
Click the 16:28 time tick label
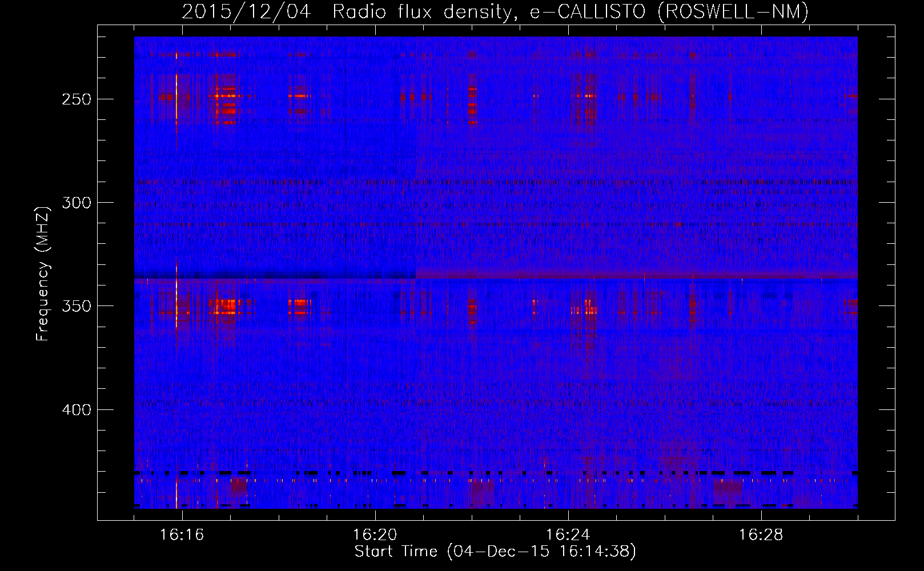(761, 534)
